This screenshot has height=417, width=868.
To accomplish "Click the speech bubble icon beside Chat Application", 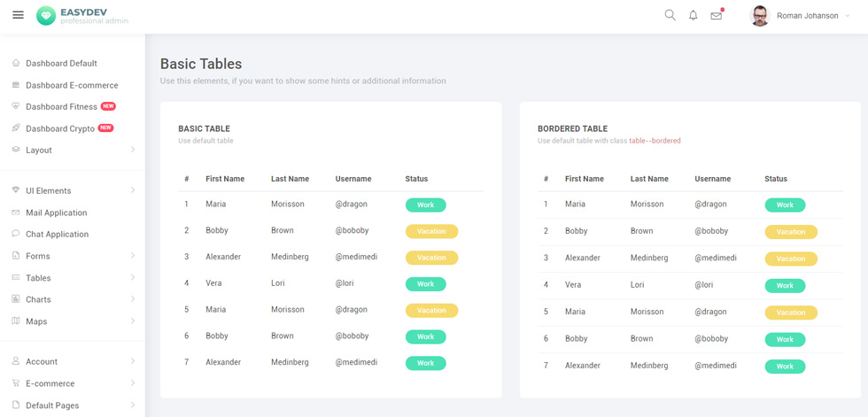I will coord(16,234).
